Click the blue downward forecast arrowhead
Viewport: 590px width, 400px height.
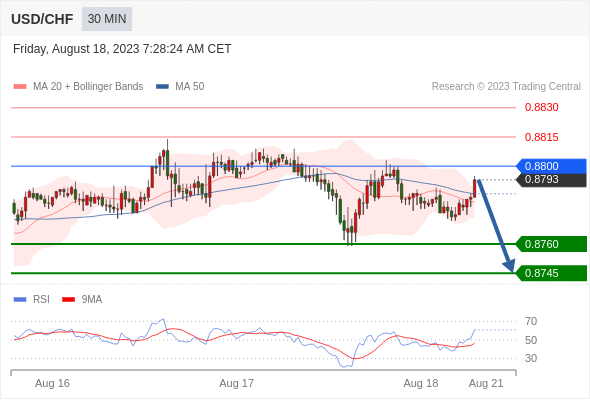pos(509,266)
